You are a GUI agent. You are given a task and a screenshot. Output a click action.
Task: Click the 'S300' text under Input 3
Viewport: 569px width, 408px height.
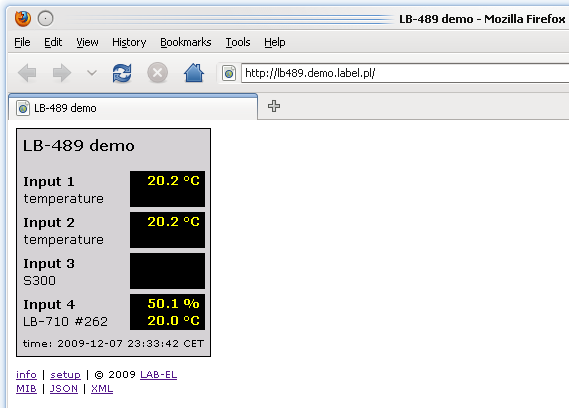(40, 281)
